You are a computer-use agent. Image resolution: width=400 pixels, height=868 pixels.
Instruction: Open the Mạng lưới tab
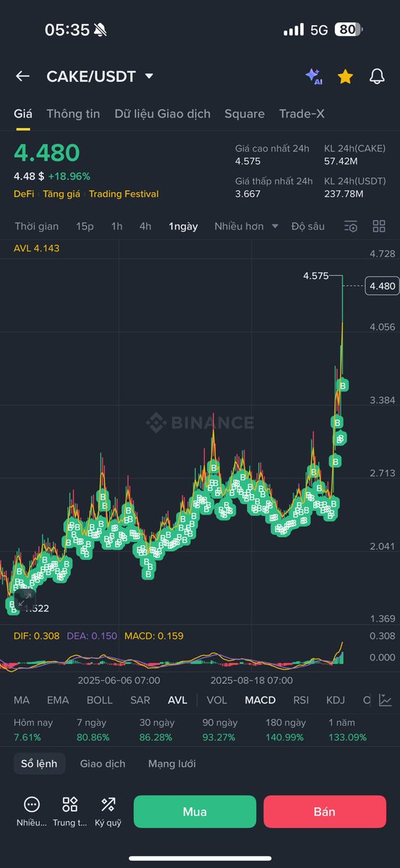(x=172, y=764)
